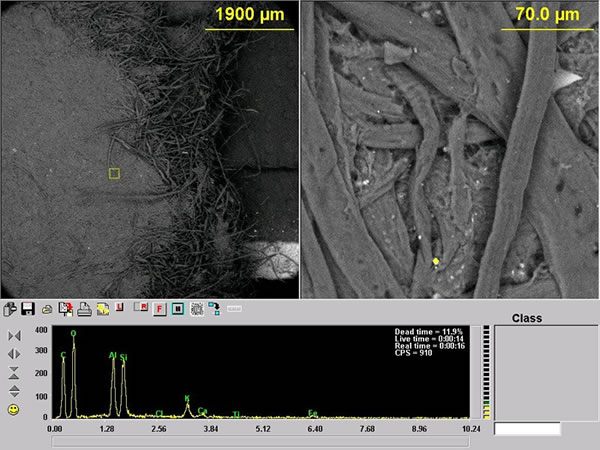Expand spectrum vertically with outward triangles
The height and width of the screenshot is (450, 600).
(14, 391)
